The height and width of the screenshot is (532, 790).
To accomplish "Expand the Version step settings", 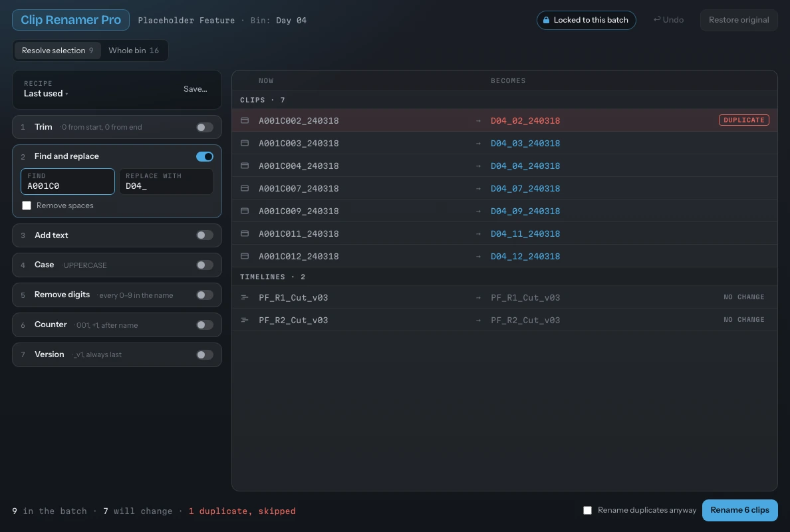I will (117, 354).
